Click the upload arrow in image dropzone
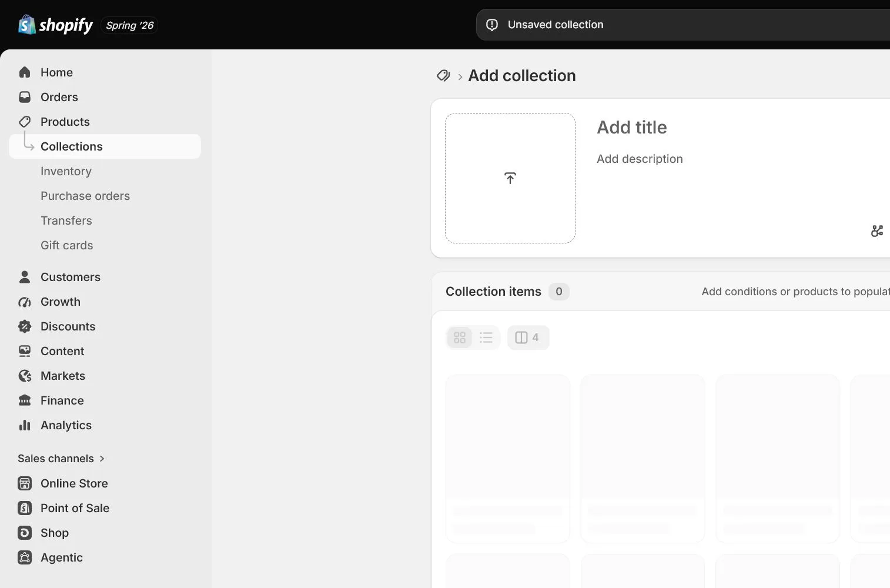Viewport: 890px width, 588px height. [510, 178]
